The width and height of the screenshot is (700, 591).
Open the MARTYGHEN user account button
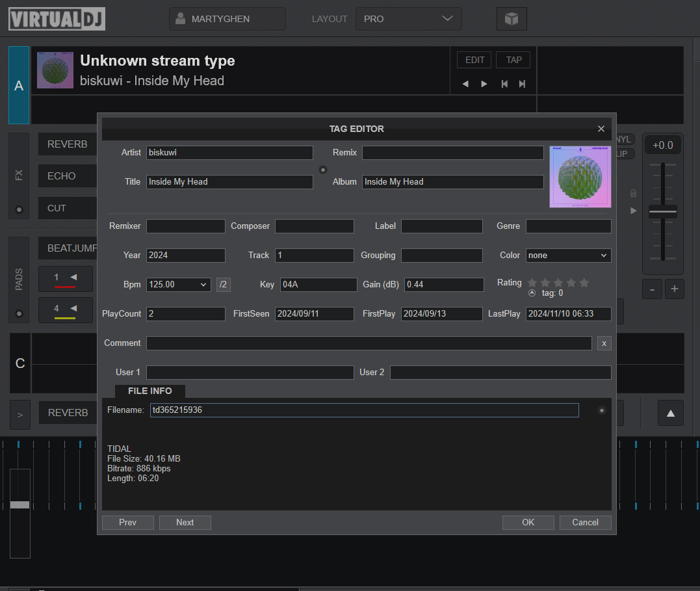(x=227, y=19)
